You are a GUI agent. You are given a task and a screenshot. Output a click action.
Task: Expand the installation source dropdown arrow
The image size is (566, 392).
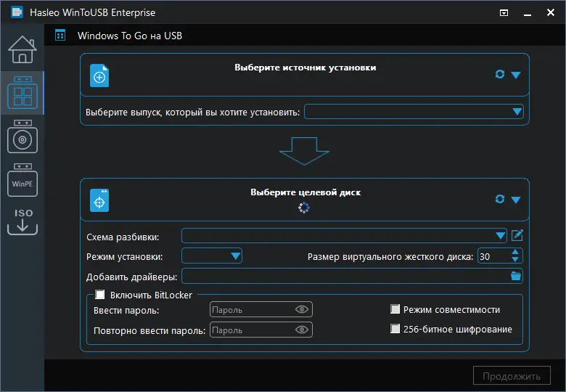pyautogui.click(x=516, y=75)
